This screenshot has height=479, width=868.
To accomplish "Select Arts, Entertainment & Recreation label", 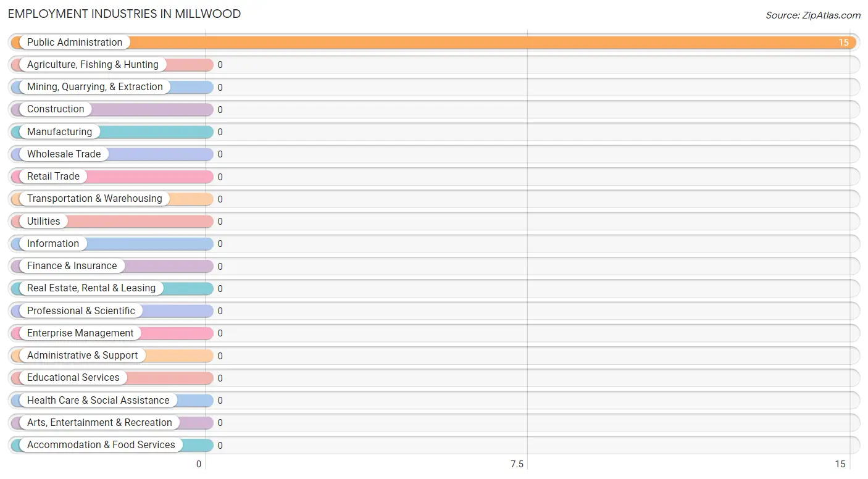I will pos(99,422).
